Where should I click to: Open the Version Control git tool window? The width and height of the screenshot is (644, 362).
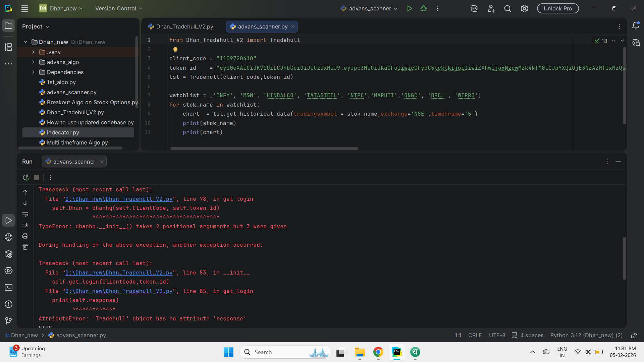coord(8,321)
